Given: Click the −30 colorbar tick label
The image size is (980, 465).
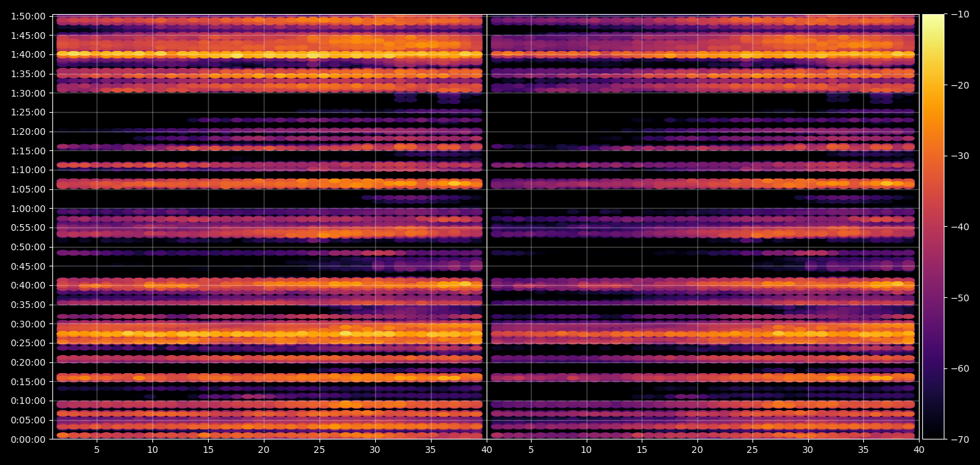Looking at the screenshot, I should pos(959,156).
